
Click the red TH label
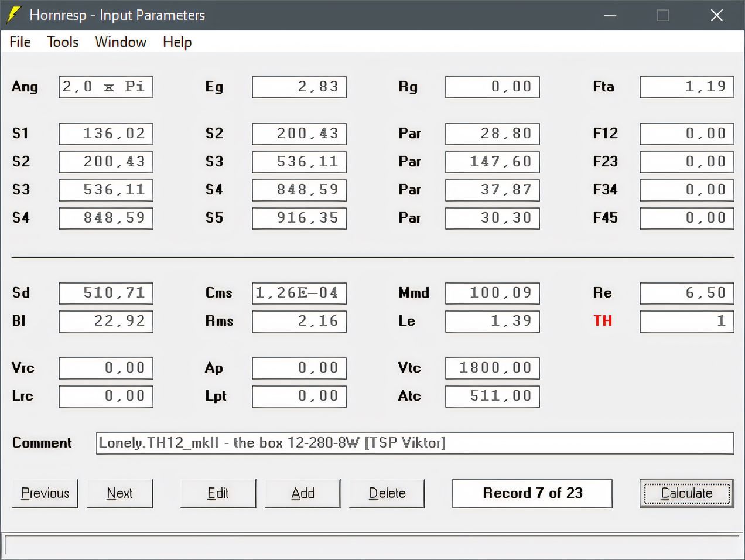603,321
